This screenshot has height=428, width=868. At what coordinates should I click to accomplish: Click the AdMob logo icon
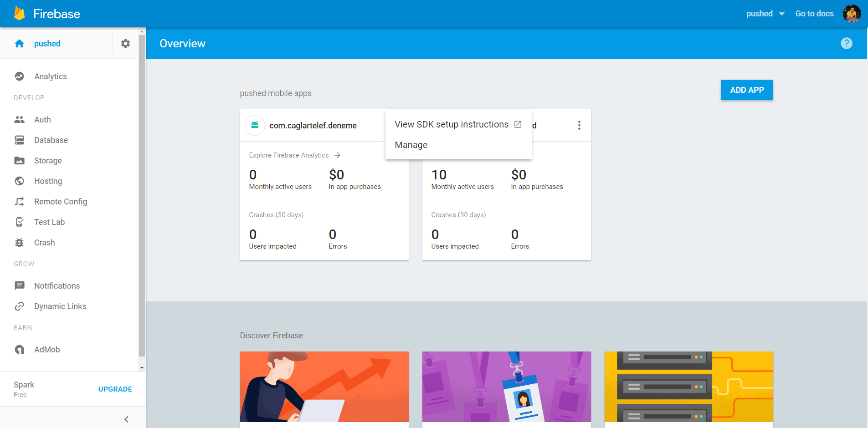[x=19, y=350]
